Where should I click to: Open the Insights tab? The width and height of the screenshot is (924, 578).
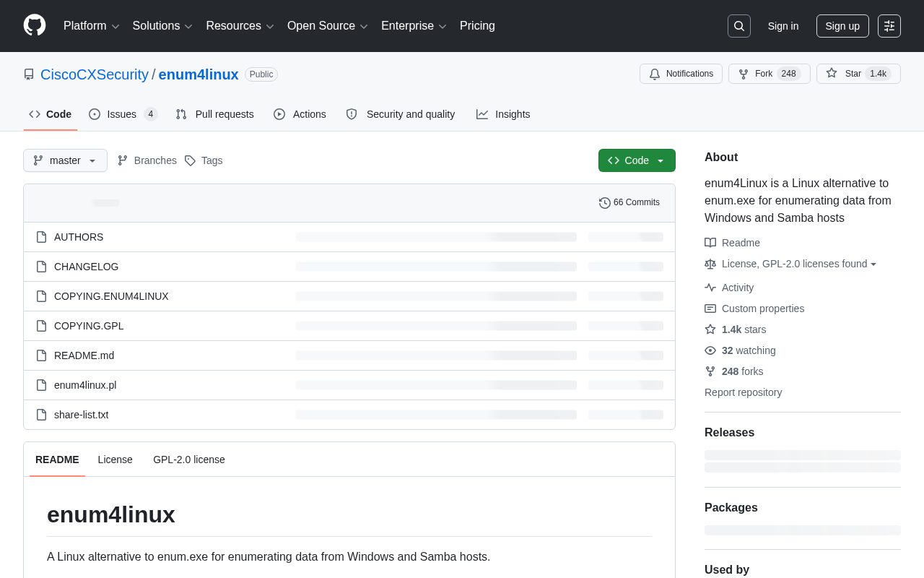click(x=503, y=114)
